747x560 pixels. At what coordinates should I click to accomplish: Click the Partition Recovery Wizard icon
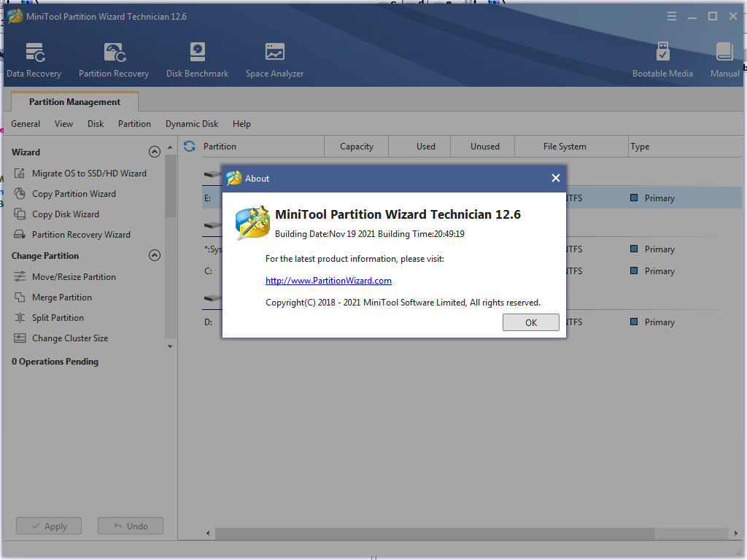[x=20, y=235]
